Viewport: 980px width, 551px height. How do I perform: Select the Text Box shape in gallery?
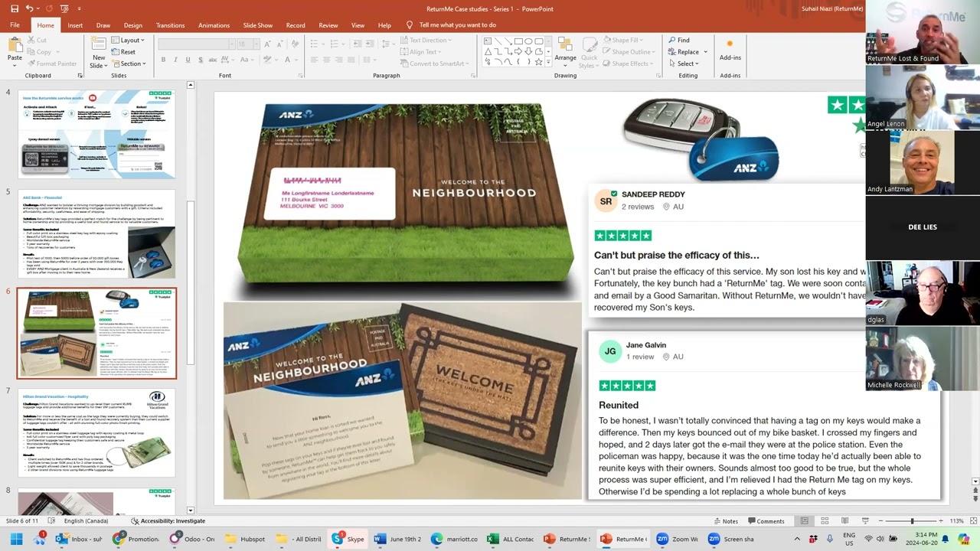[488, 41]
